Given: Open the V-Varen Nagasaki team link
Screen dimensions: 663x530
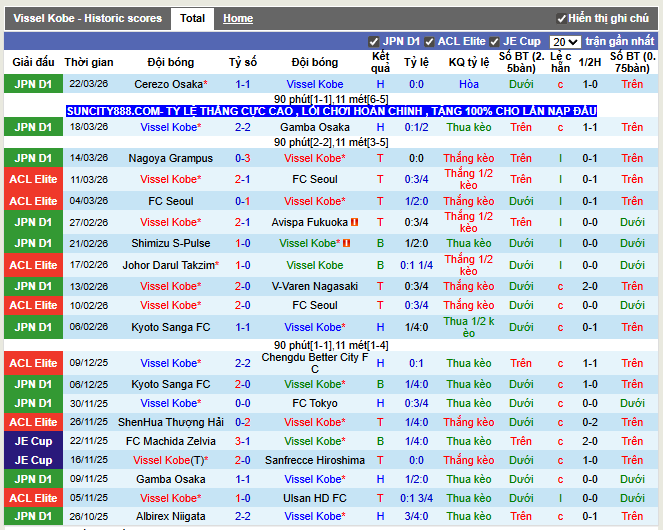Looking at the screenshot, I should pos(314,286).
